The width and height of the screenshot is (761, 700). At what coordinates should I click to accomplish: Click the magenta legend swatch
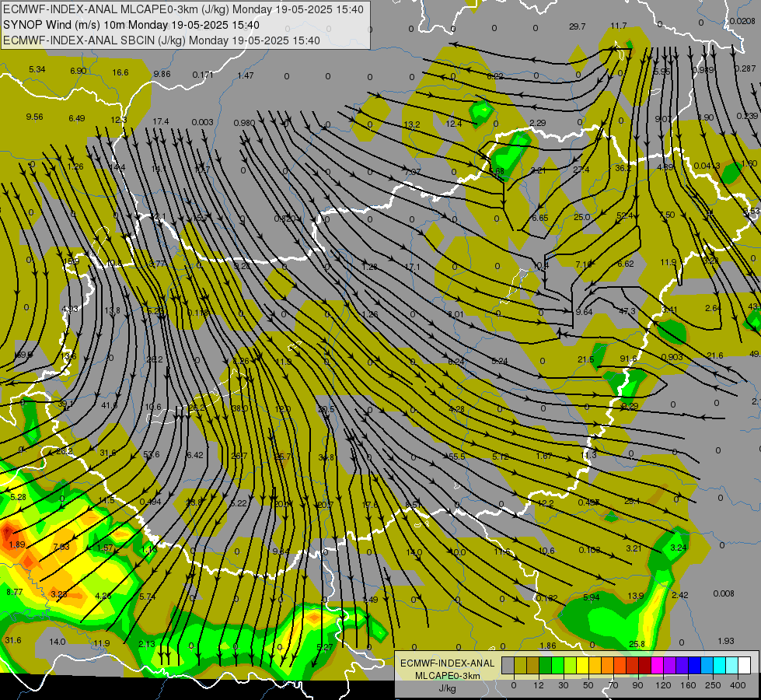point(658,666)
